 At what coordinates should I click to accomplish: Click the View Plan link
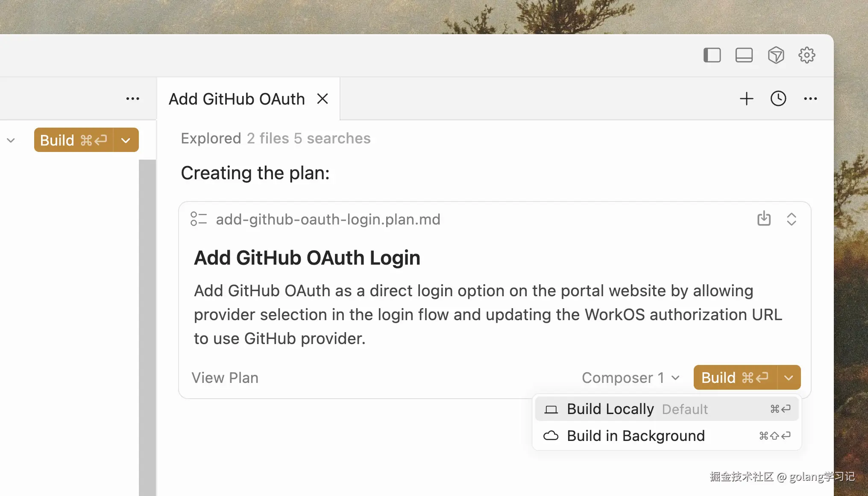pyautogui.click(x=225, y=378)
